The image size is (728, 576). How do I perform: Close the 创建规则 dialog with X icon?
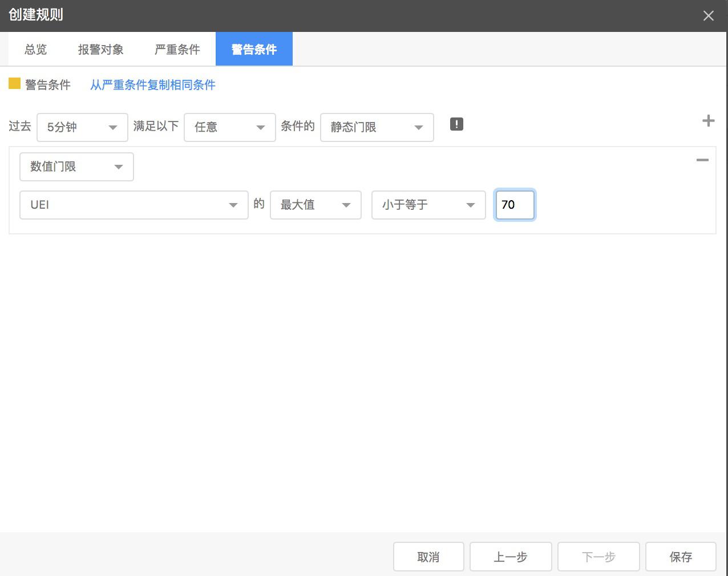pyautogui.click(x=708, y=16)
